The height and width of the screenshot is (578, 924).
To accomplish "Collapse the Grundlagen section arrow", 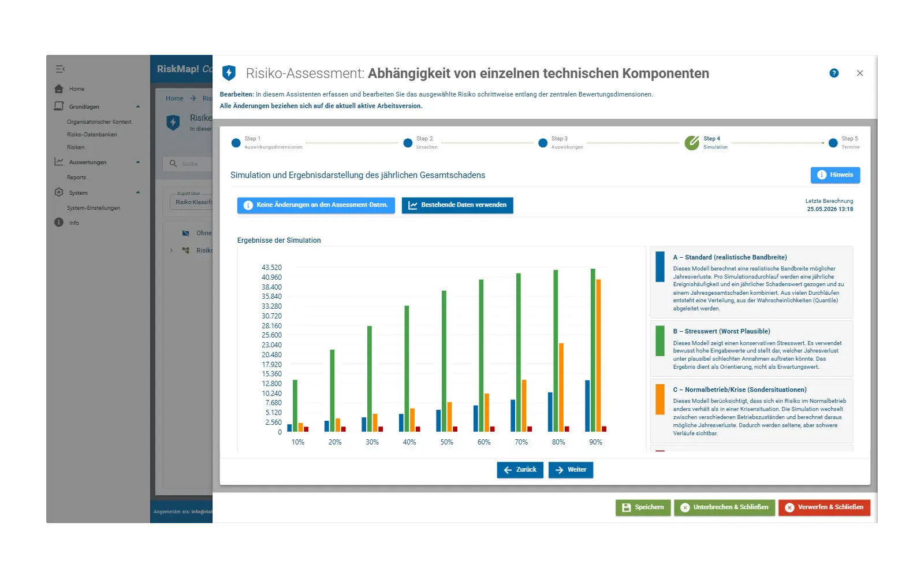I will point(138,106).
